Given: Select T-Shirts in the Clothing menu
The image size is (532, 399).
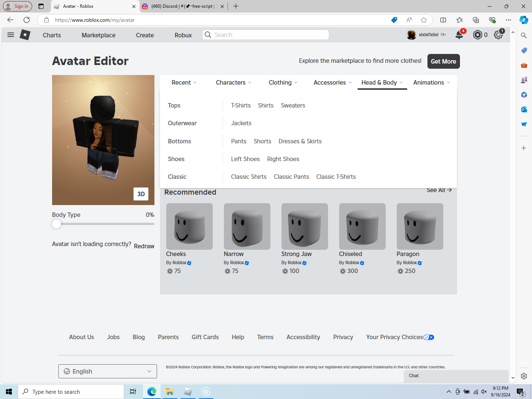Looking at the screenshot, I should click(241, 105).
